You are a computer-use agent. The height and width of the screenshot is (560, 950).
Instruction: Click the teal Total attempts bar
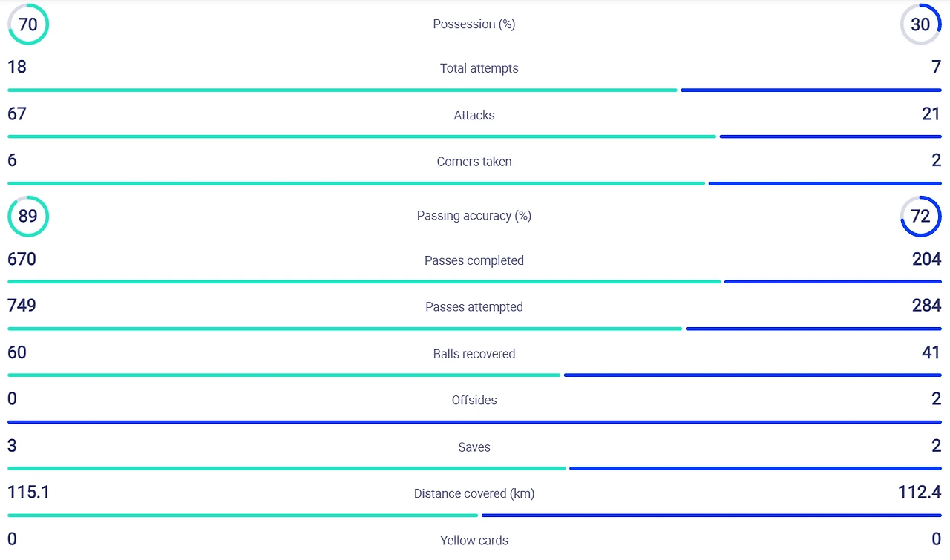click(342, 90)
